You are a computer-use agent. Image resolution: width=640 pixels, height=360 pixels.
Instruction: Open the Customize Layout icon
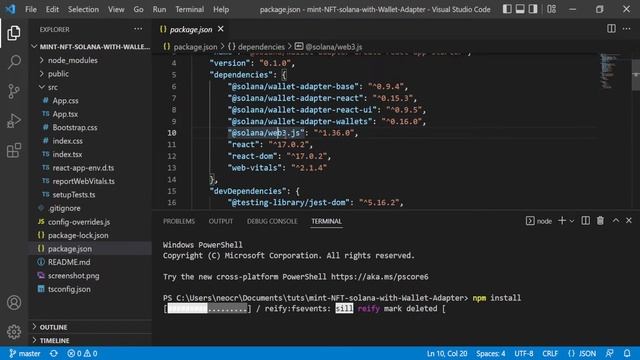tap(551, 9)
